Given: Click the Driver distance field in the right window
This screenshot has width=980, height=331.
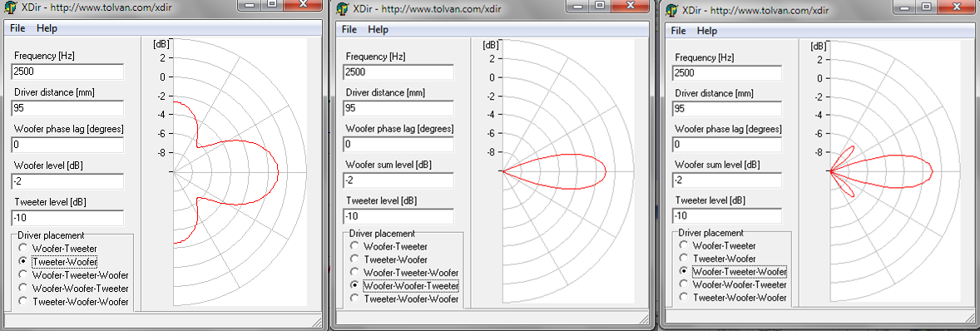Looking at the screenshot, I should click(x=727, y=109).
